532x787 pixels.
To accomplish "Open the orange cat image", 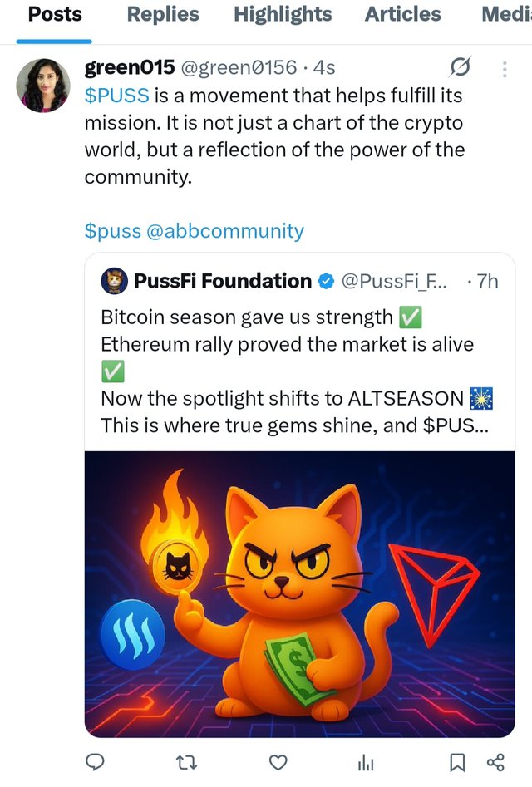I will [x=299, y=593].
